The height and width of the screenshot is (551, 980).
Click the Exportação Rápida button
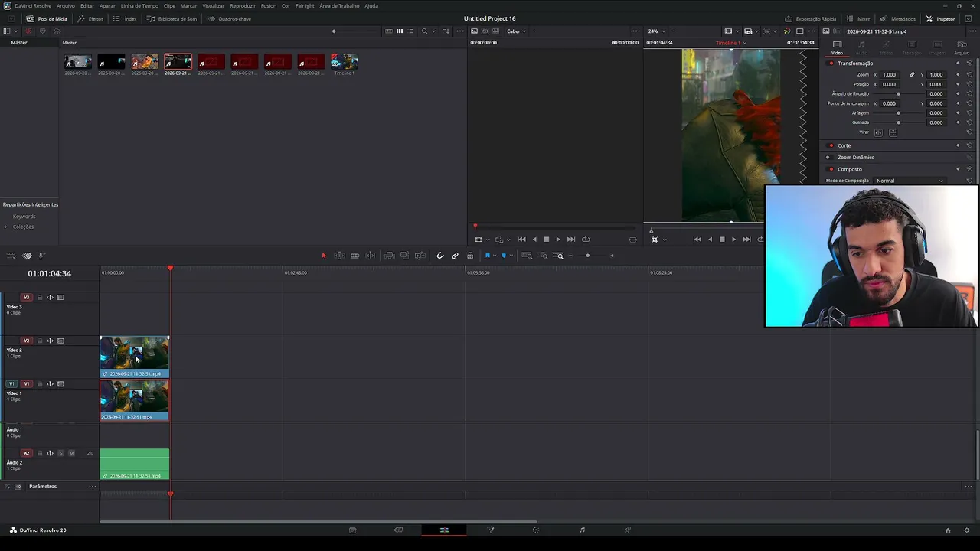(x=810, y=19)
